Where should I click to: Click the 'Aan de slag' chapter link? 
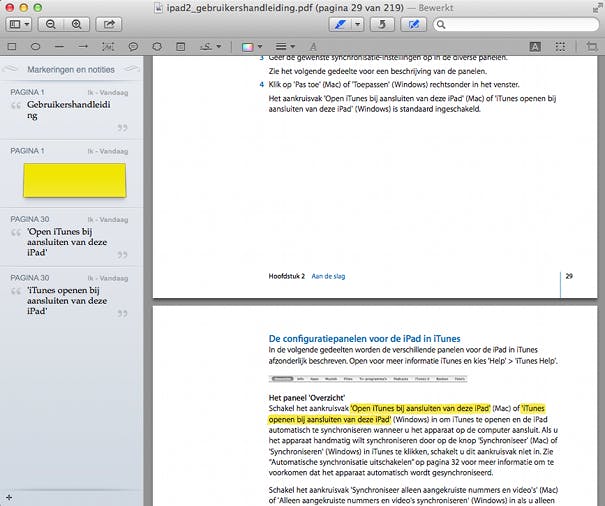328,276
